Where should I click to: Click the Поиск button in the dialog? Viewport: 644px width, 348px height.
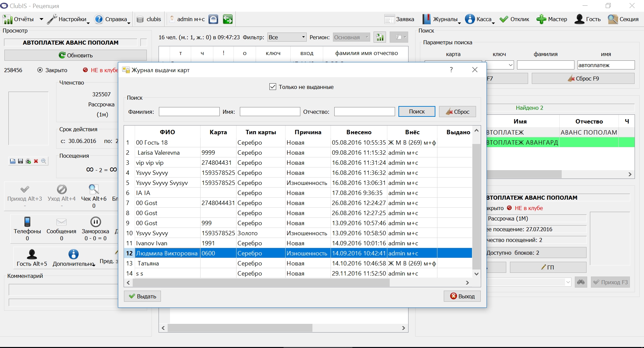(x=417, y=111)
